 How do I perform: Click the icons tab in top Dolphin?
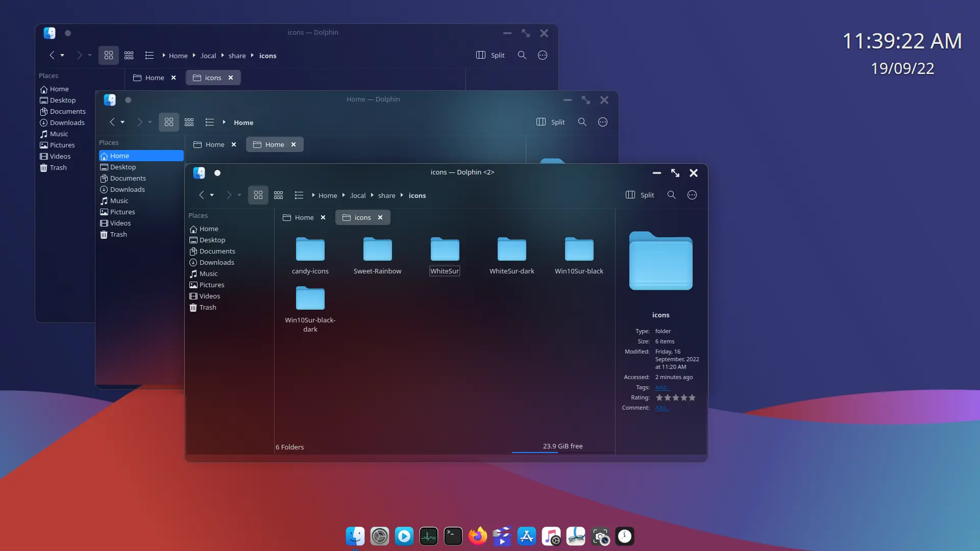point(213,78)
